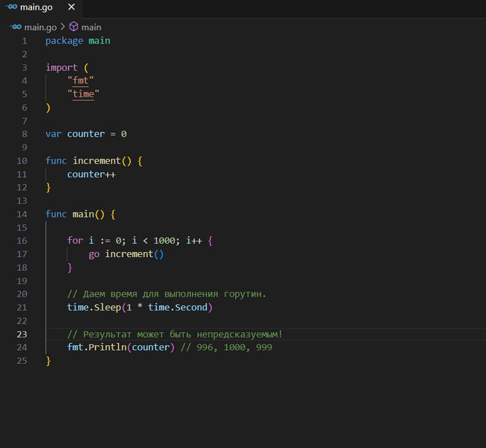Click the go keyword before increment() call

94,254
